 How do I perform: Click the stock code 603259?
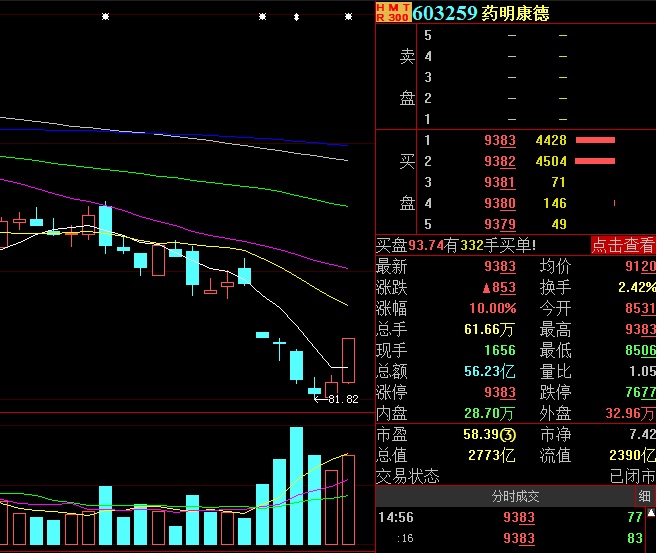coord(444,13)
